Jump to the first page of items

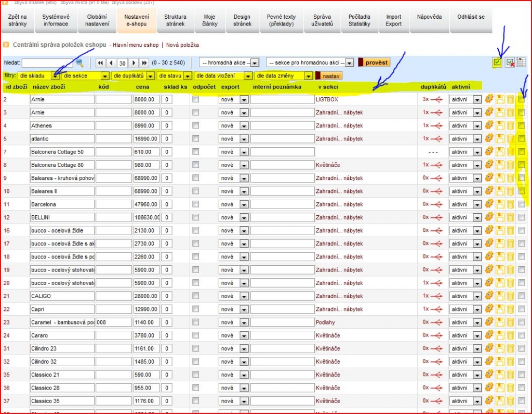click(x=100, y=63)
